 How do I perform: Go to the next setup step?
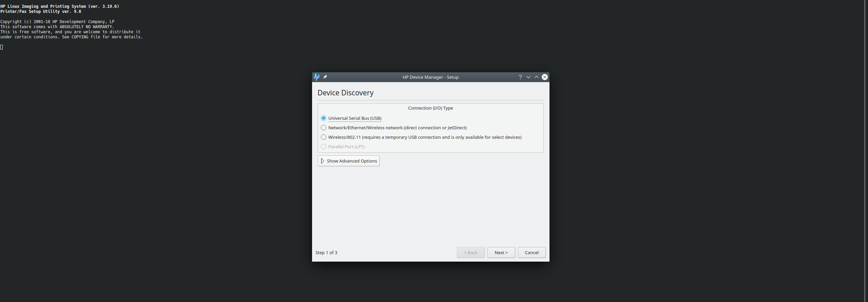501,252
